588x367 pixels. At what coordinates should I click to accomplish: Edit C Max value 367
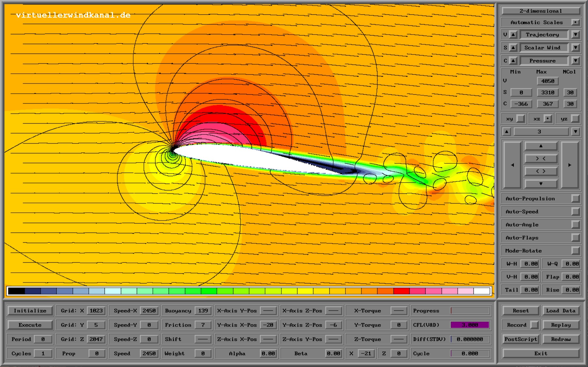pos(548,104)
